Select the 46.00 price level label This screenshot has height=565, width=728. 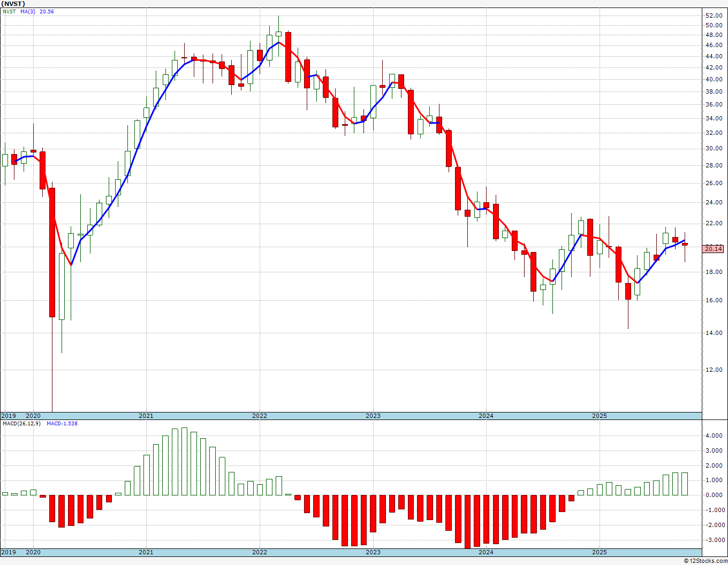(714, 45)
